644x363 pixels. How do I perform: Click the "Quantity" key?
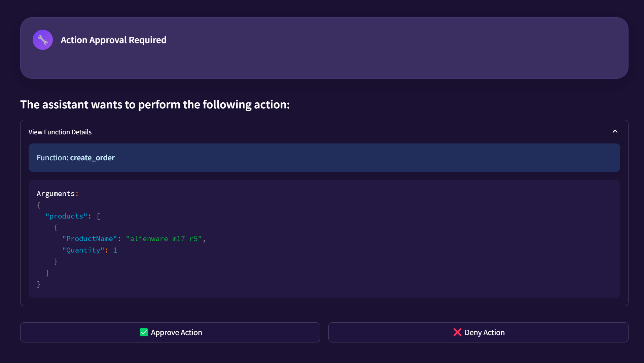pyautogui.click(x=83, y=250)
